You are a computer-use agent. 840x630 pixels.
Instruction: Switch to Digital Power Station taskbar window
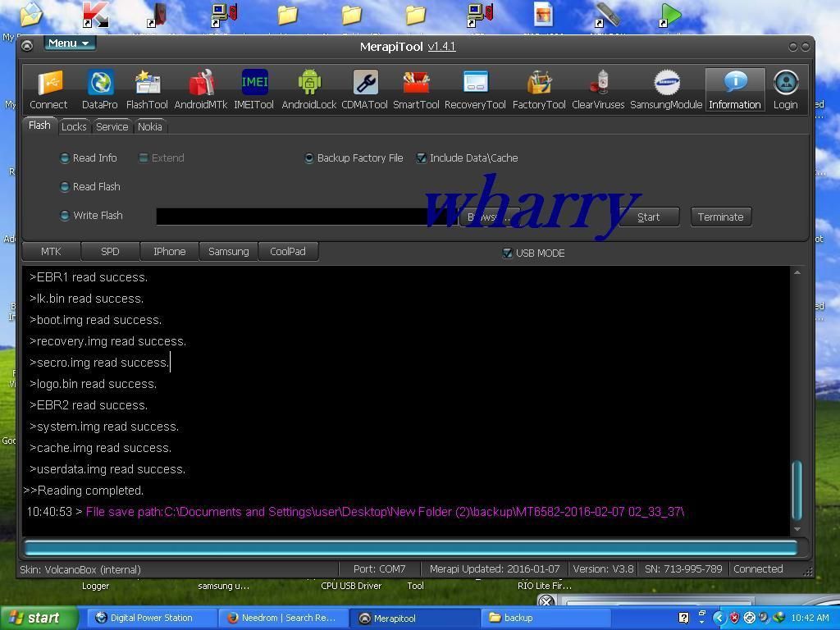click(x=150, y=618)
